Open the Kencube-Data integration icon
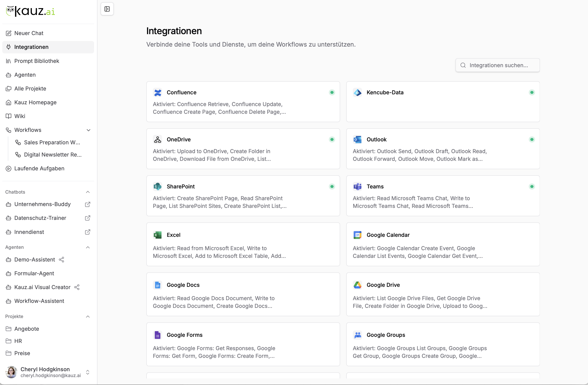The width and height of the screenshot is (588, 385). [x=358, y=93]
